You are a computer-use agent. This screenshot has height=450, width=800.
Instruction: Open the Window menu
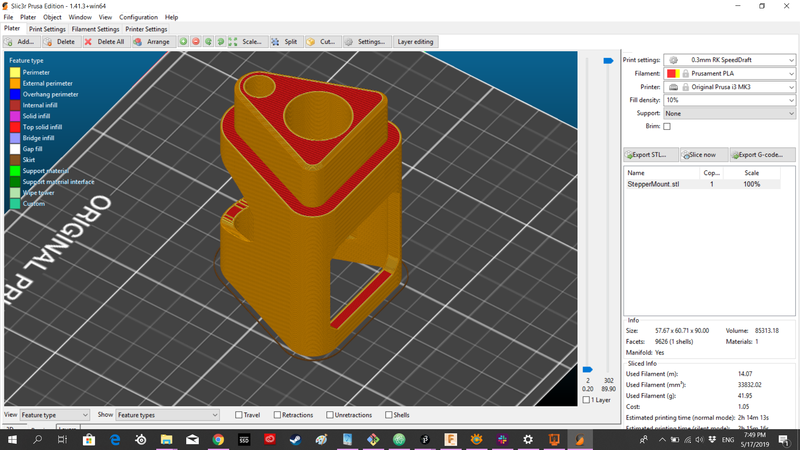[x=80, y=17]
